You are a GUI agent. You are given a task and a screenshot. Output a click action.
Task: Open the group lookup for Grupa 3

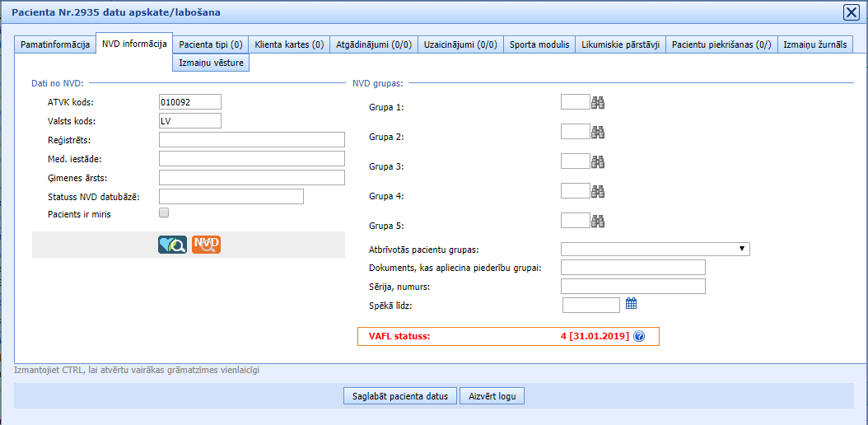[598, 161]
